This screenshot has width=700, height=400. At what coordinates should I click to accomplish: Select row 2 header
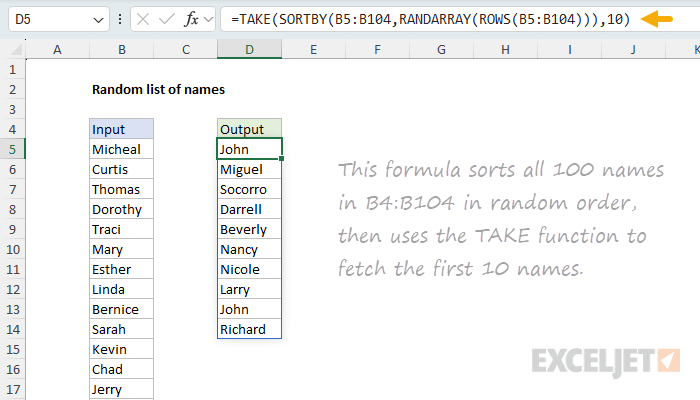[x=12, y=89]
